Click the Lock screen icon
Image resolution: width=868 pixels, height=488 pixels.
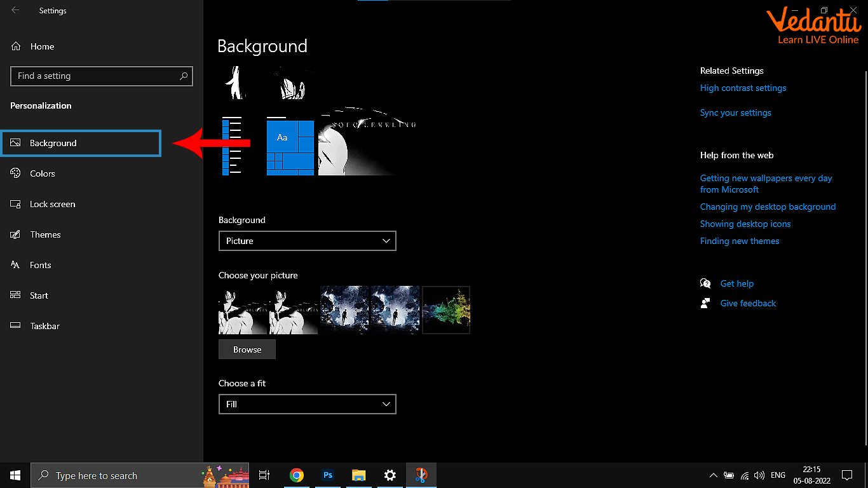(16, 204)
